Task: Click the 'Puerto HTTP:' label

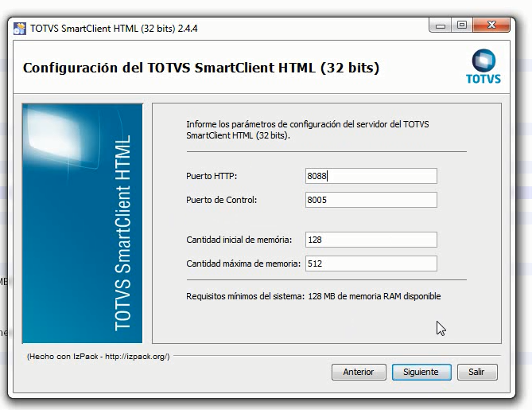Action: [x=212, y=176]
